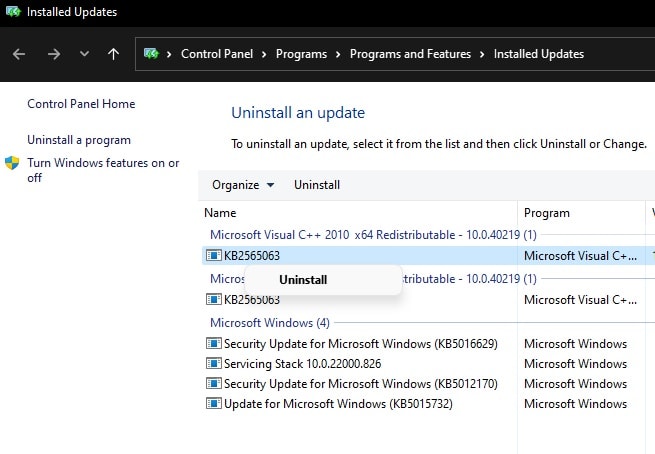Open Programs breadcrumb
This screenshot has height=454, width=655.
click(x=301, y=54)
